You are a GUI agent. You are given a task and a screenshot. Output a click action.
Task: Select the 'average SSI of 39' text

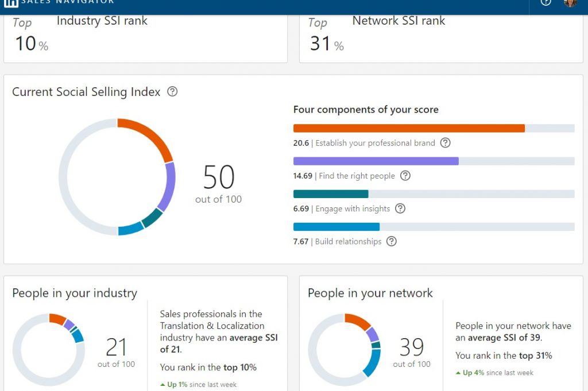click(x=504, y=338)
